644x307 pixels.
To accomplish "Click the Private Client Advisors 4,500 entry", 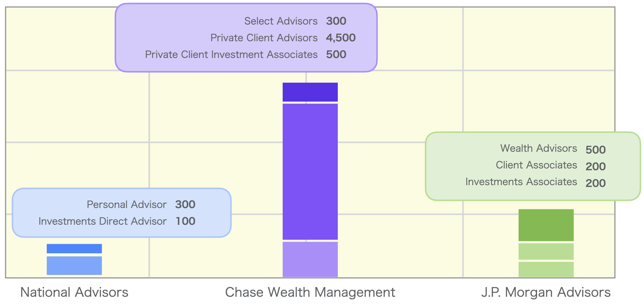I will click(x=283, y=38).
